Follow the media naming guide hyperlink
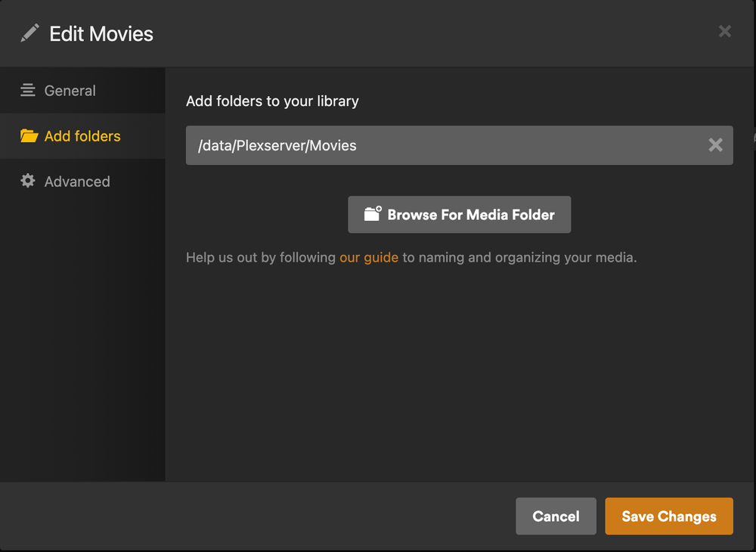 [368, 257]
